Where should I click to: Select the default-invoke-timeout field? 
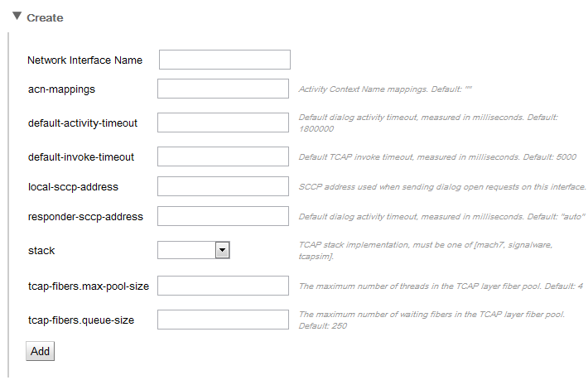coord(223,156)
